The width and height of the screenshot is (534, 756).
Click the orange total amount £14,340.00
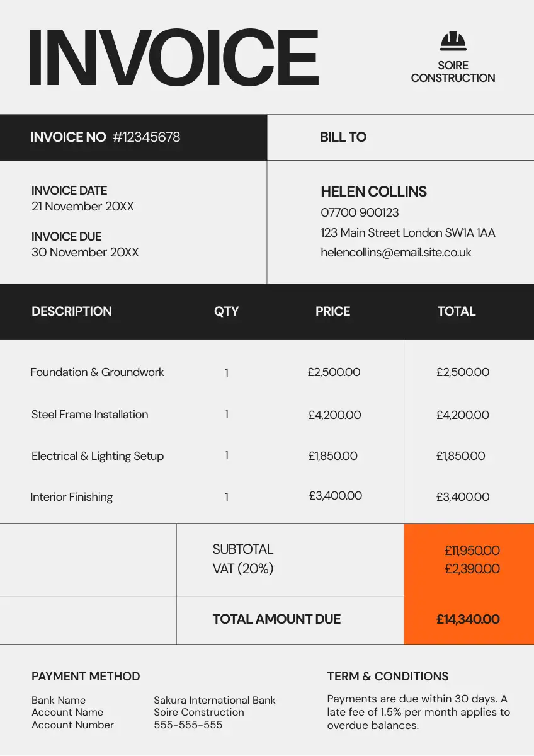click(468, 619)
